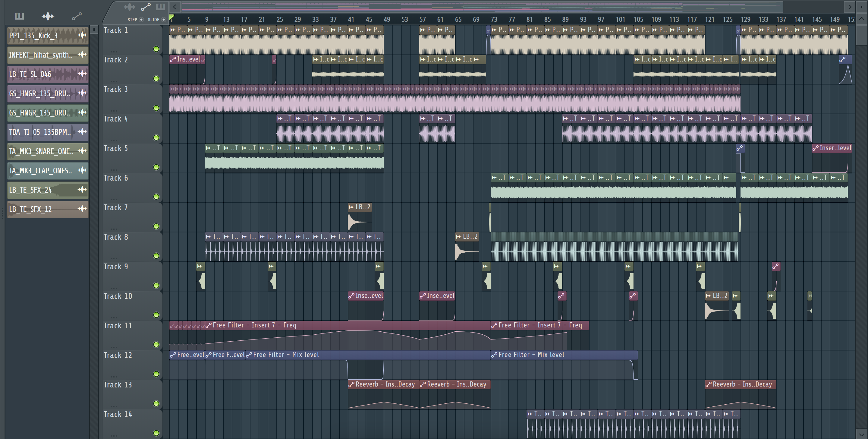Mute Track 11 with its green LED
This screenshot has height=439, width=868.
156,344
